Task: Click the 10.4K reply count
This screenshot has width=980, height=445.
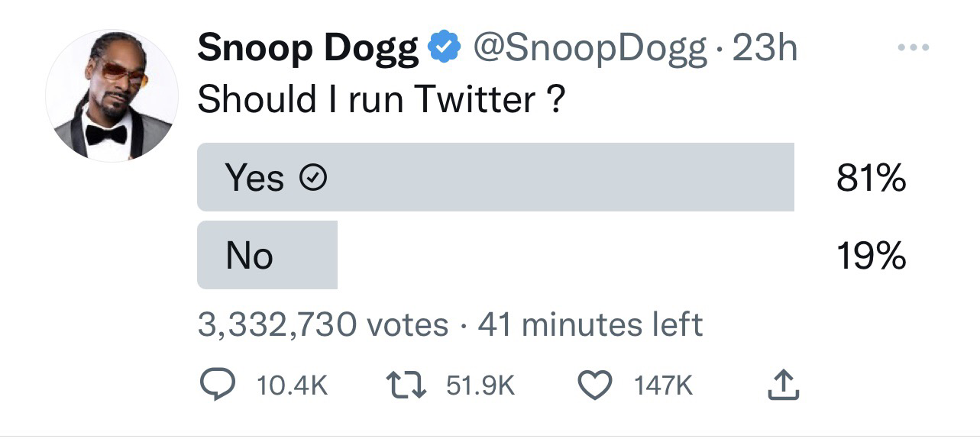Action: coord(293,386)
